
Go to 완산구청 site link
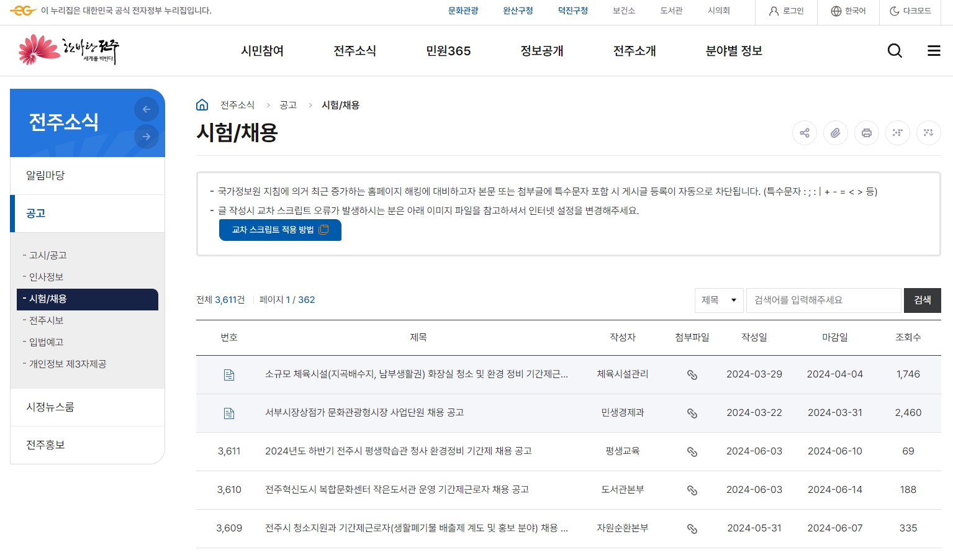pos(518,11)
